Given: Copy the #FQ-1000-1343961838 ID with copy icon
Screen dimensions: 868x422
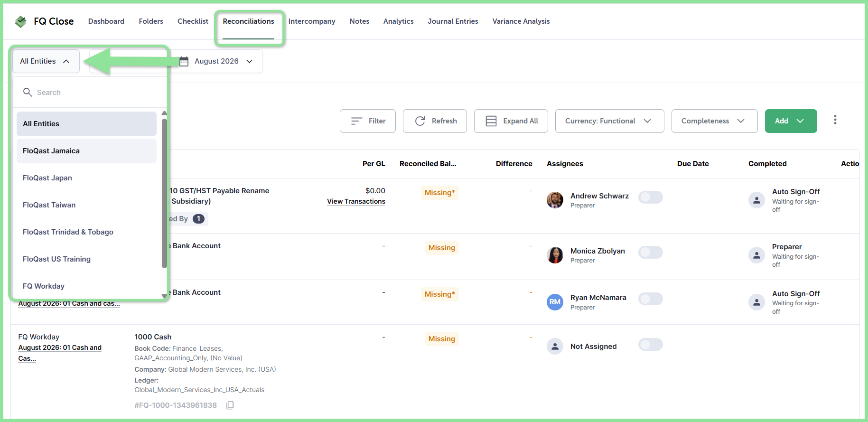Looking at the screenshot, I should point(230,405).
